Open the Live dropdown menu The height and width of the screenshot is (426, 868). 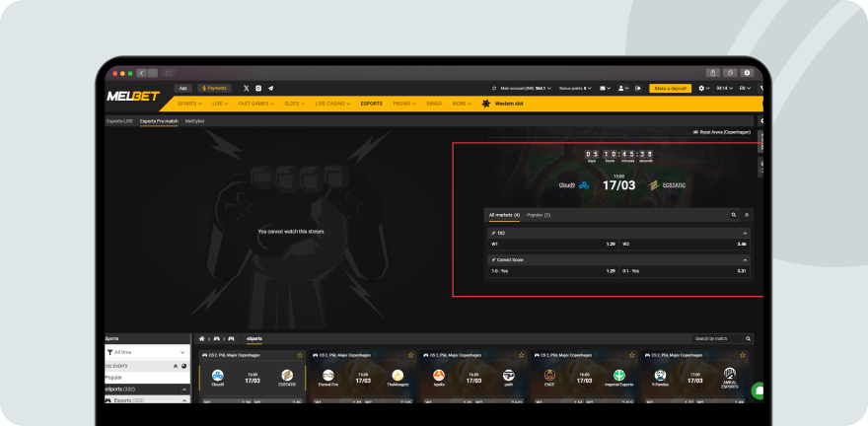[220, 104]
